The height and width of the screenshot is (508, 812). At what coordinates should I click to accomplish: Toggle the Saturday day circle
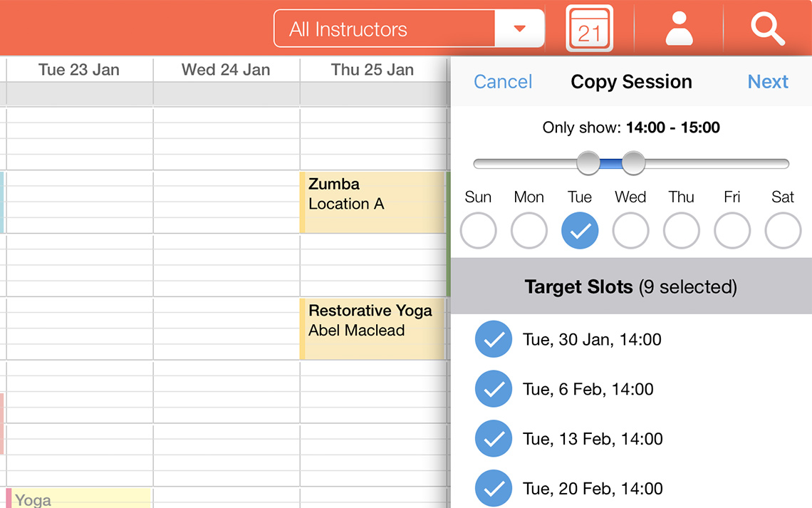(783, 230)
